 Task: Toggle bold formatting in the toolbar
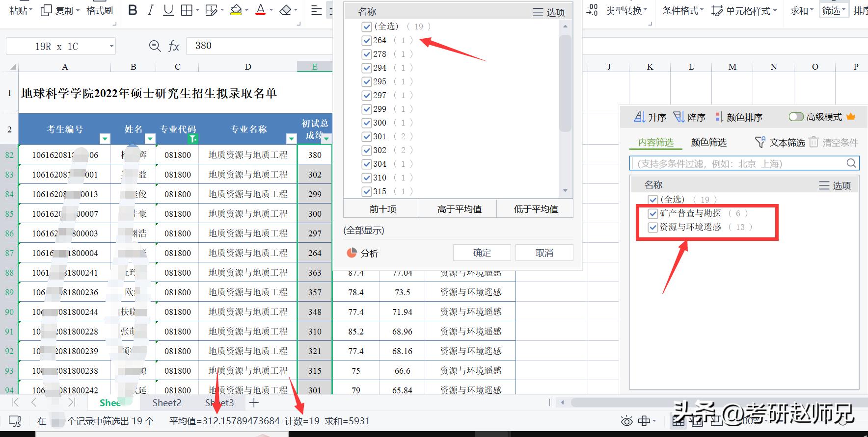[x=133, y=10]
